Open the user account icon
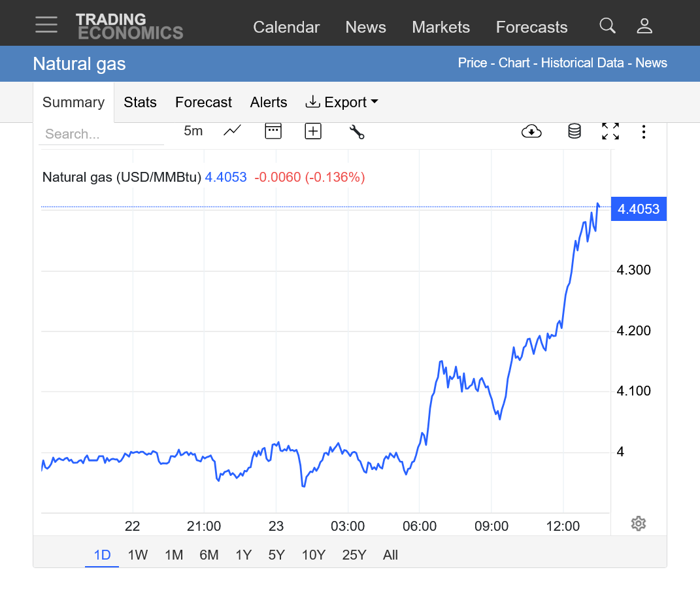The height and width of the screenshot is (589, 700). pyautogui.click(x=644, y=26)
